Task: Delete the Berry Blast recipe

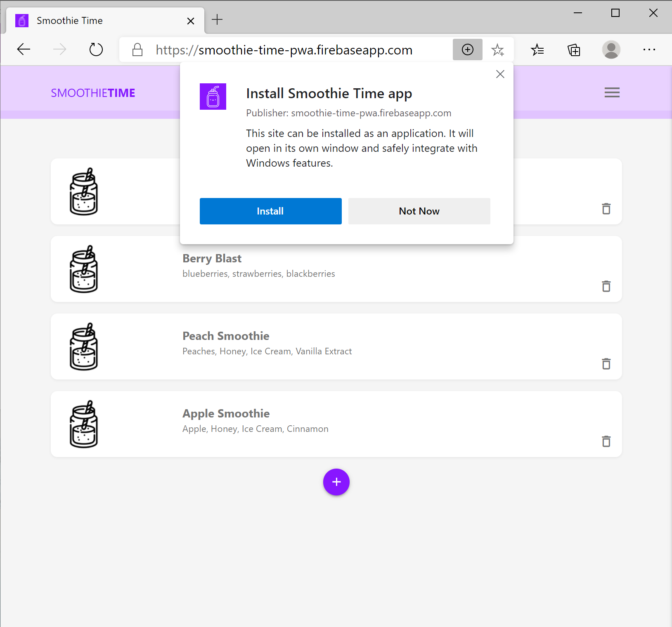Action: [606, 286]
